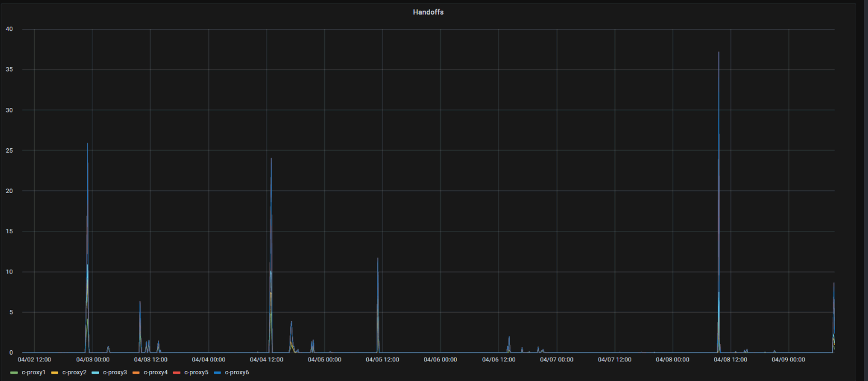Toggle the c-proxy4 series in legend
Screen dimensions: 868x381
[x=155, y=372]
